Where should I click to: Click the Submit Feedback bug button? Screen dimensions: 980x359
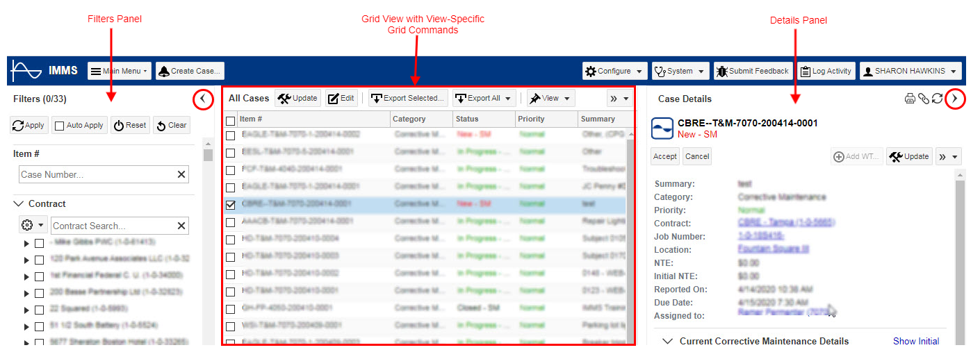(752, 71)
